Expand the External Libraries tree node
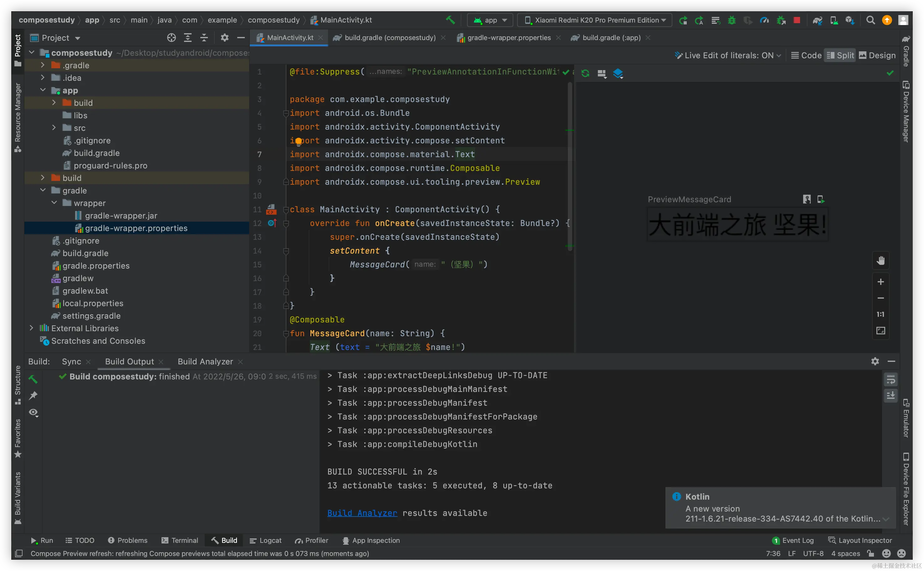This screenshot has width=924, height=571. pos(32,328)
